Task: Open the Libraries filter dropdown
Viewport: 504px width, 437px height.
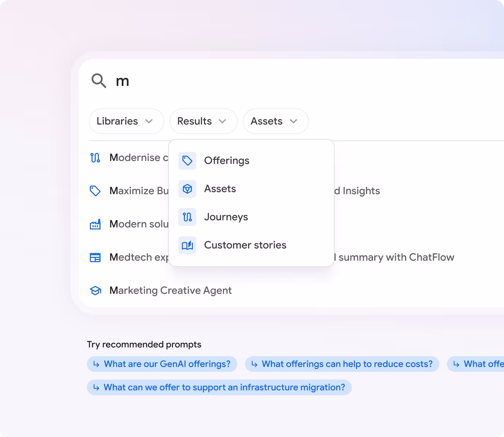Action: pyautogui.click(x=126, y=121)
